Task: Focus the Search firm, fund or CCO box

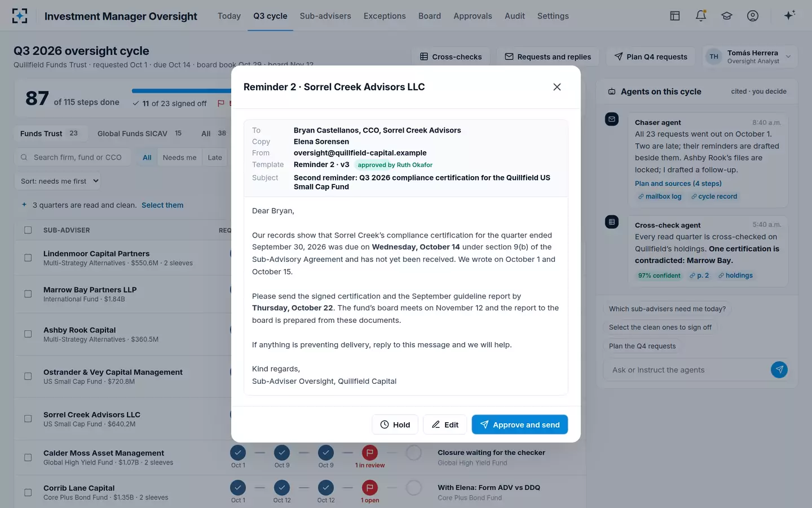Action: point(72,157)
